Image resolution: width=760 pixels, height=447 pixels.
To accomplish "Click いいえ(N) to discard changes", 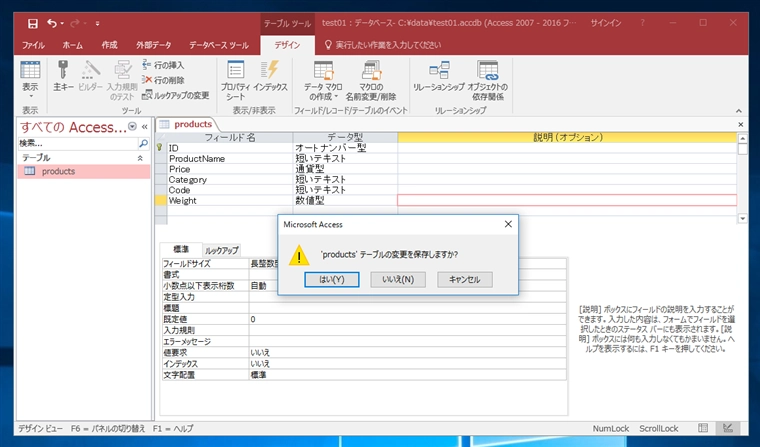I will [x=398, y=279].
